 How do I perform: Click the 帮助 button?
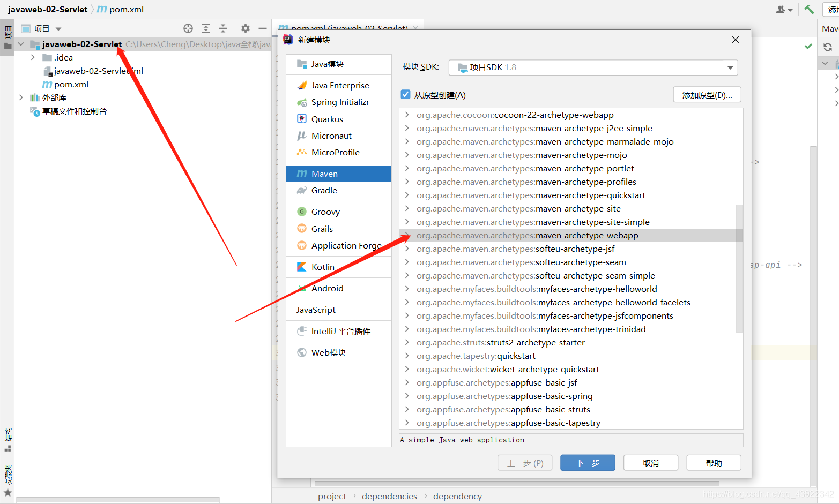coord(714,463)
